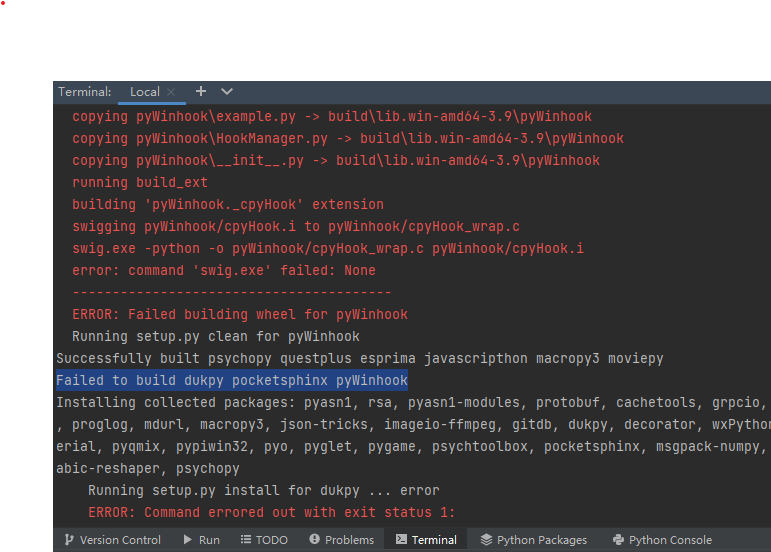
Task: Open the Run tool window
Action: click(202, 540)
